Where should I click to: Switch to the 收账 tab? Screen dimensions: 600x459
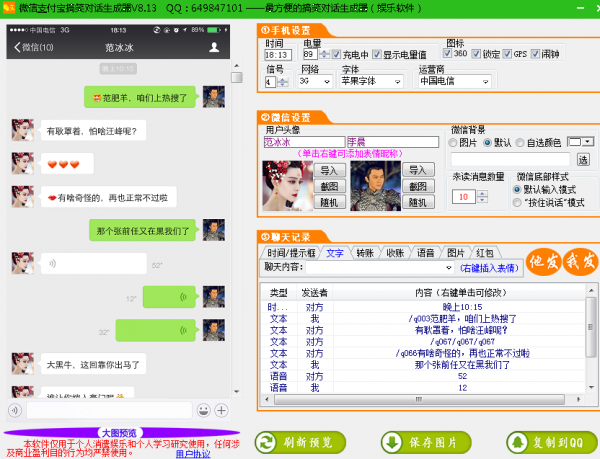click(x=395, y=253)
